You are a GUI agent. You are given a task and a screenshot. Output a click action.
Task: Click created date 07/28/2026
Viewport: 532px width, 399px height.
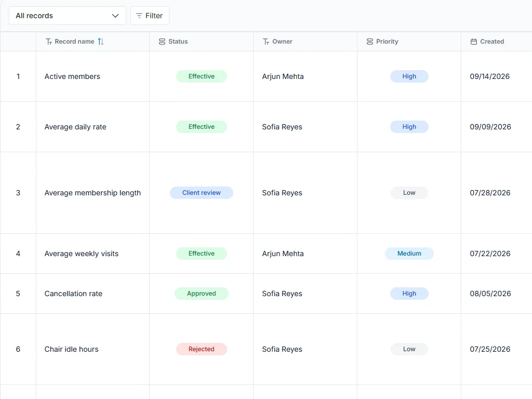tap(490, 193)
